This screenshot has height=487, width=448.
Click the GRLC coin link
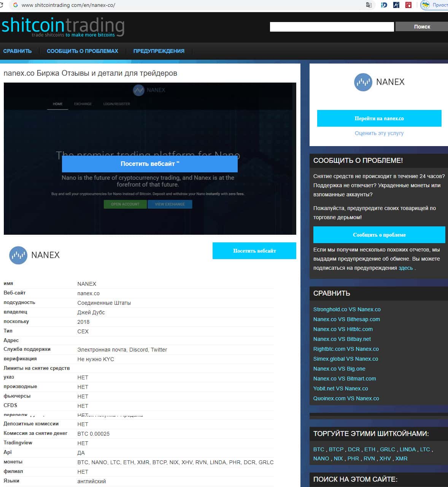pos(388,449)
